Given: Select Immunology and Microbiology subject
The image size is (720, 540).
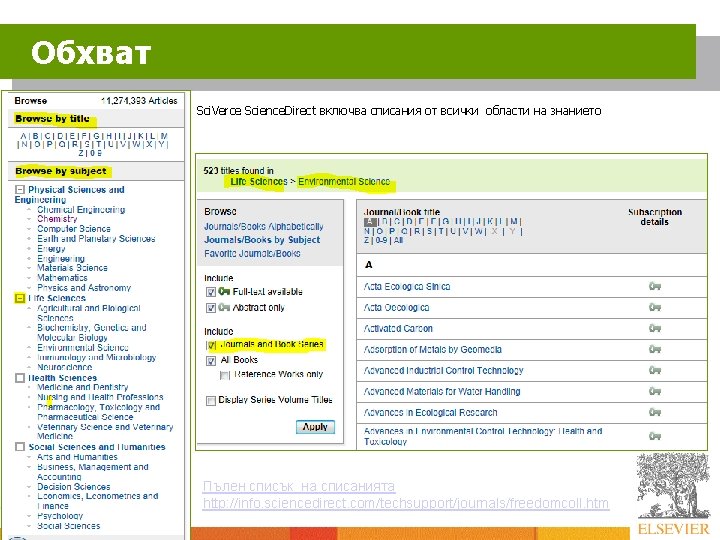Looking at the screenshot, I should point(96,357).
